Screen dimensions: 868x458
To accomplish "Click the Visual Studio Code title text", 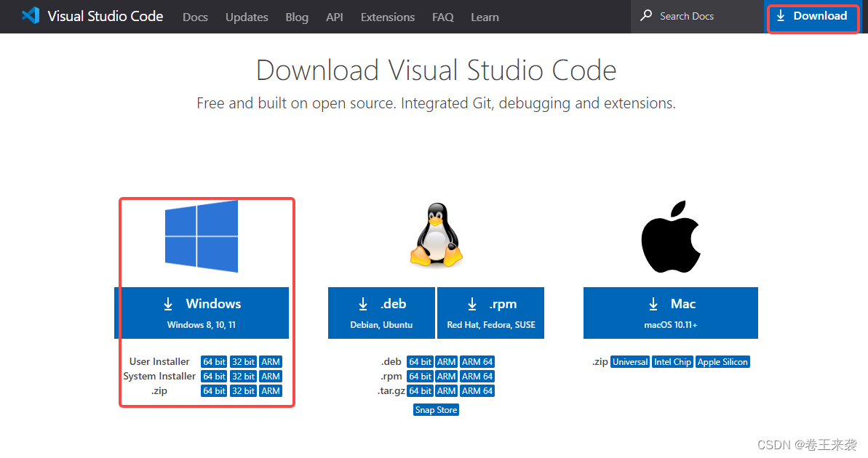I will coord(105,16).
